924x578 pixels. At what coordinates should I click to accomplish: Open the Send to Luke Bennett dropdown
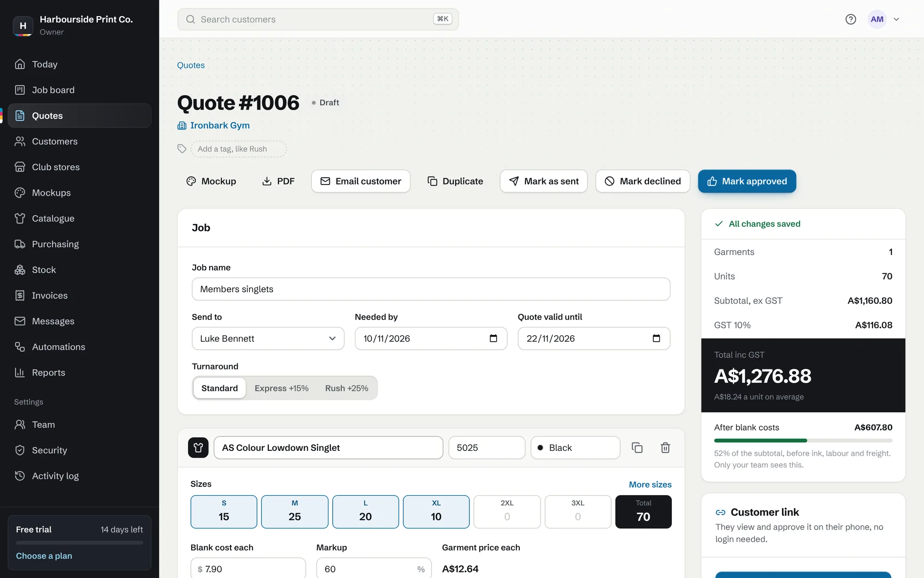(268, 338)
